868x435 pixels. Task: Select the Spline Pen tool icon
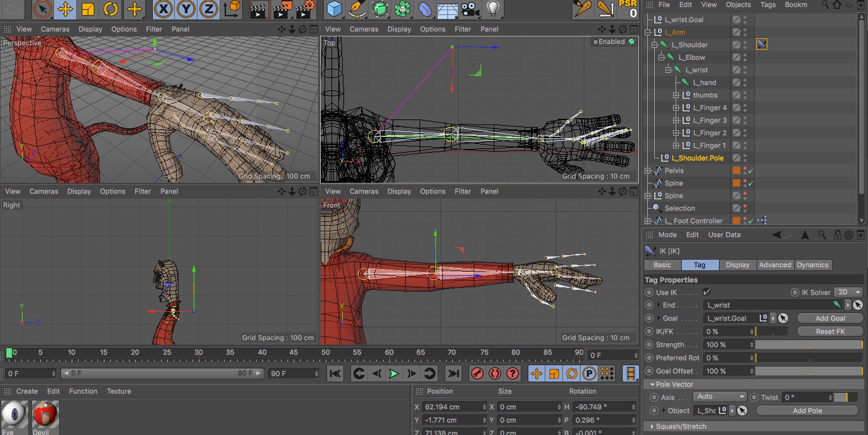(x=357, y=9)
